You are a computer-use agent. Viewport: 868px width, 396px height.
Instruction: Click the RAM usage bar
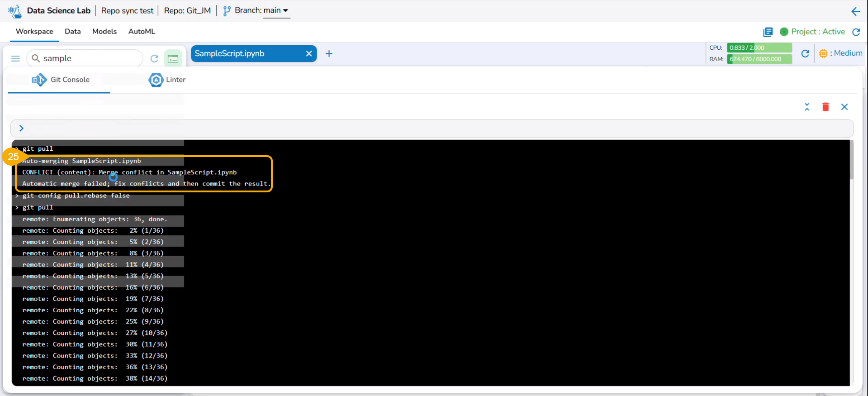[x=759, y=59]
